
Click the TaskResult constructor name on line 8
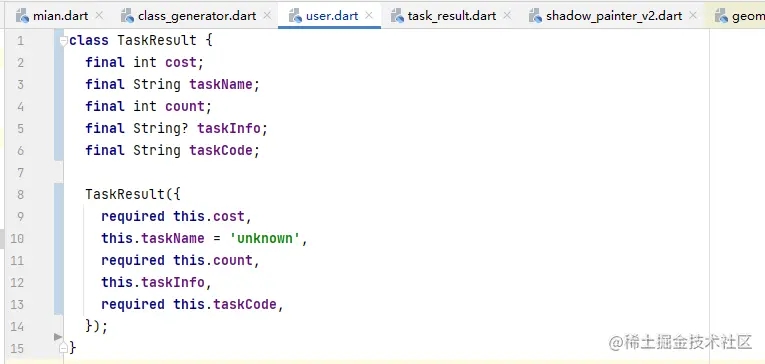click(x=125, y=194)
